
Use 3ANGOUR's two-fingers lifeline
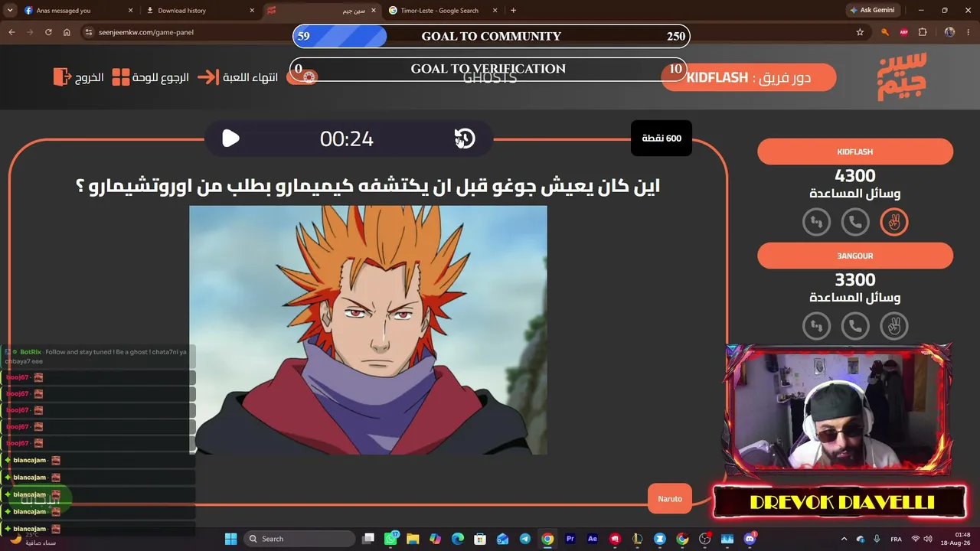[893, 326]
